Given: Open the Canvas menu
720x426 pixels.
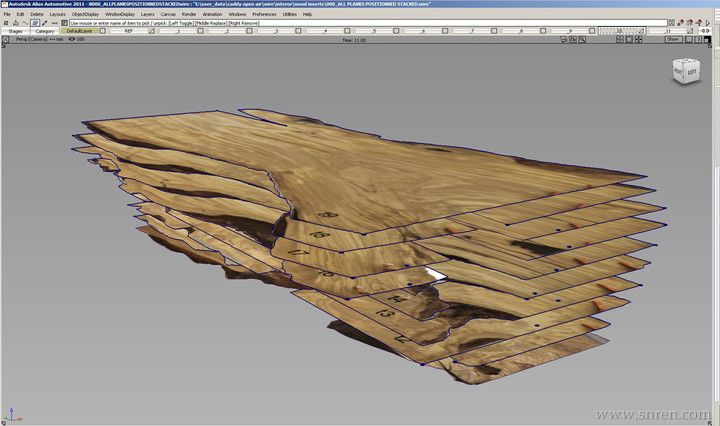Looking at the screenshot, I should point(168,14).
